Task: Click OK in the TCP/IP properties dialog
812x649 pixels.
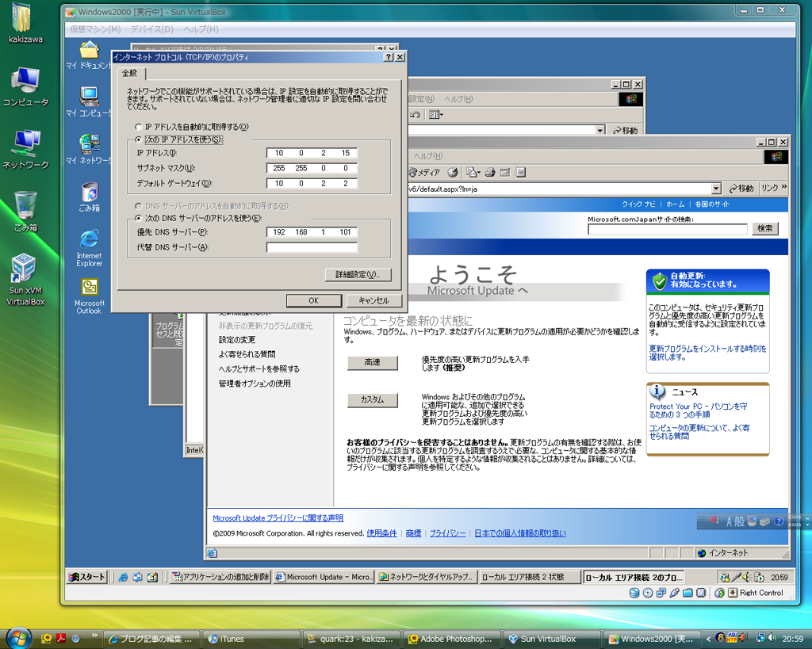Action: coord(314,300)
